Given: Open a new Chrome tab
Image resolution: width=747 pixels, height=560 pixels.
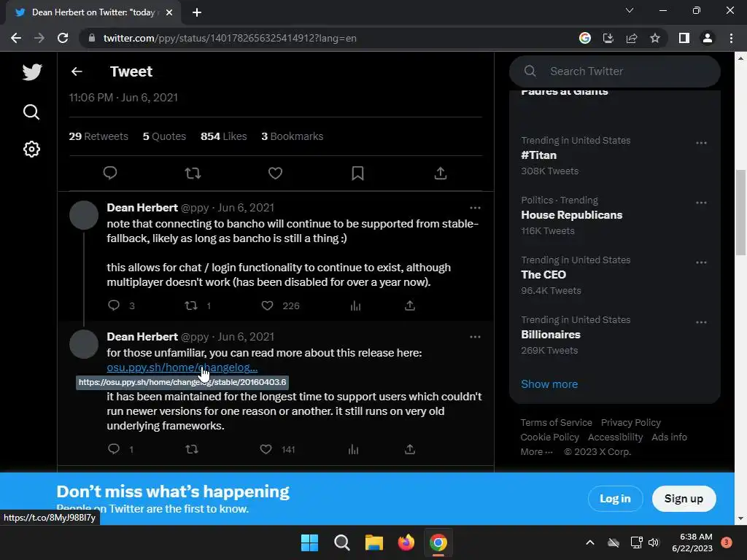Looking at the screenshot, I should coord(197,12).
